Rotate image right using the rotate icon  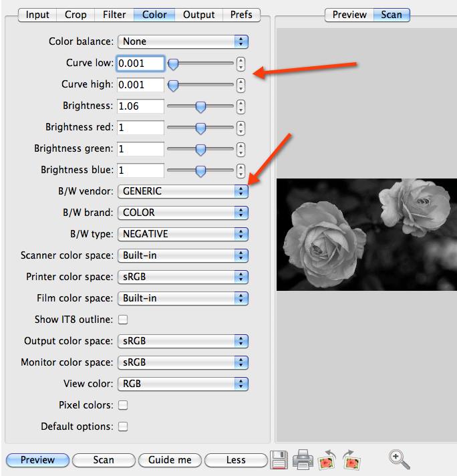tap(351, 460)
